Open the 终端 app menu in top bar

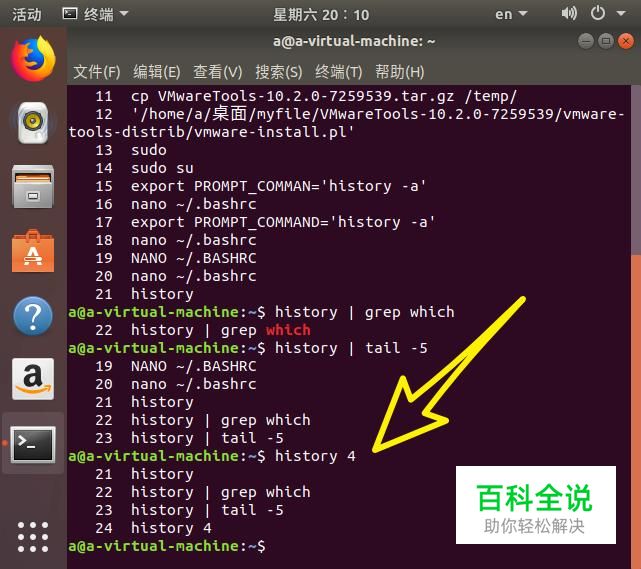[x=95, y=14]
